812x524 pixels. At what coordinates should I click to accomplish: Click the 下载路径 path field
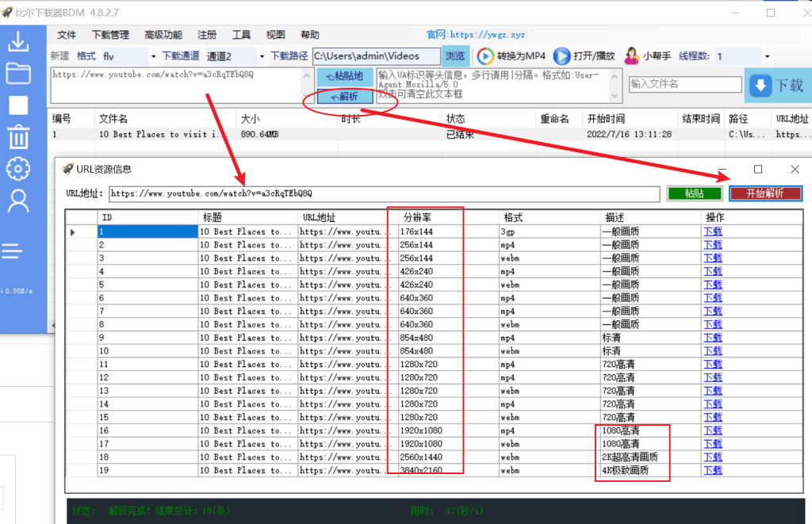(377, 56)
